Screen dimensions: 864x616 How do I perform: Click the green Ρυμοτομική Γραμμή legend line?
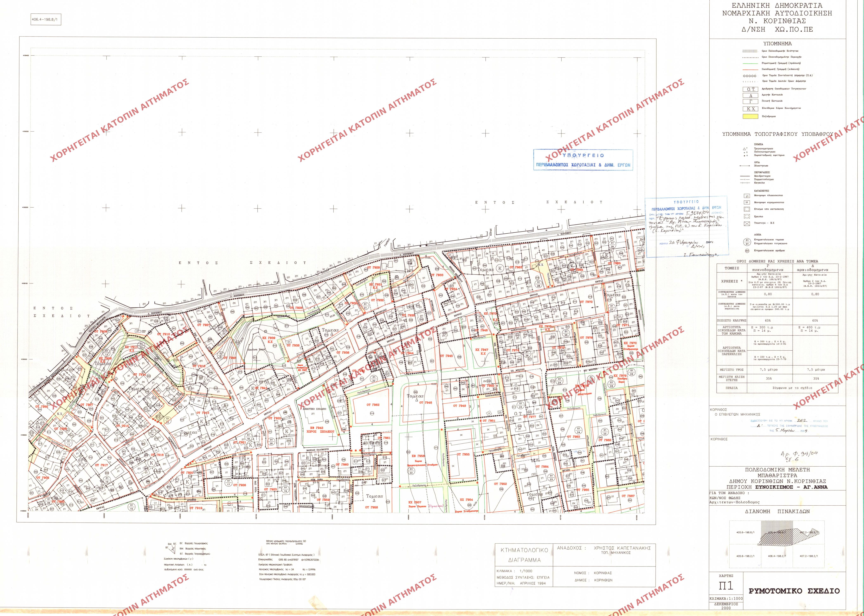click(x=751, y=63)
